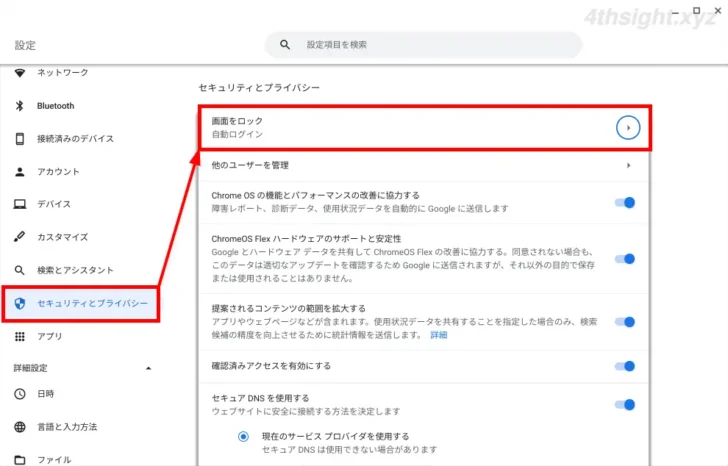Toggle セキュア DNS を使用する switch

tap(624, 405)
